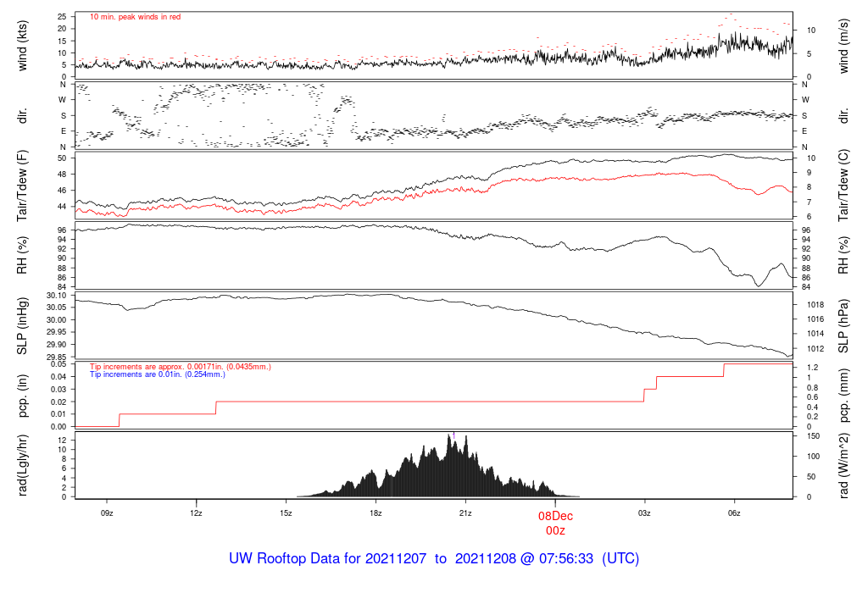Click the '15z' time axis label
This screenshot has height=593, width=868.
click(x=286, y=513)
